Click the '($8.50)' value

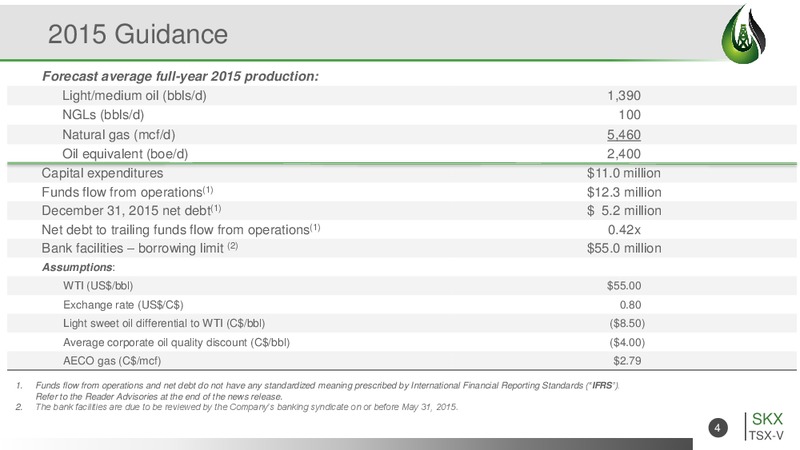627,323
